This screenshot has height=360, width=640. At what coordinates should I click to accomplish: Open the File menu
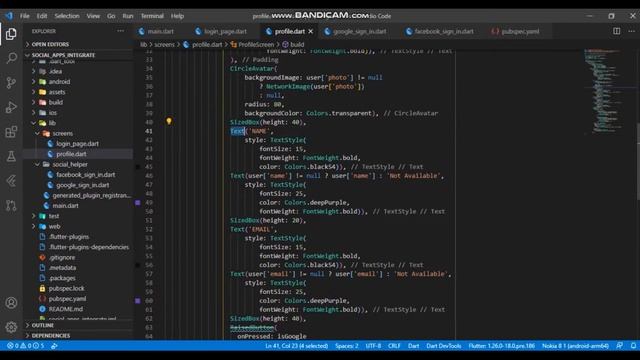point(24,16)
